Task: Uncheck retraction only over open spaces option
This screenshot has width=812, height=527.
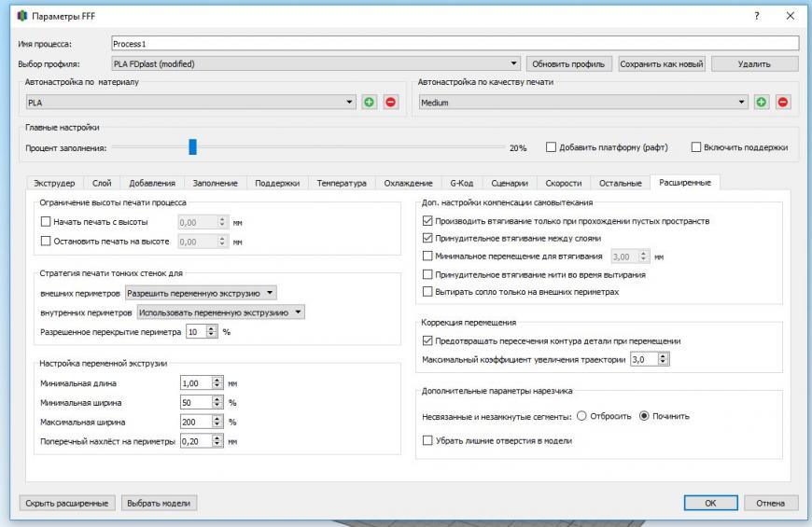Action: point(427,221)
